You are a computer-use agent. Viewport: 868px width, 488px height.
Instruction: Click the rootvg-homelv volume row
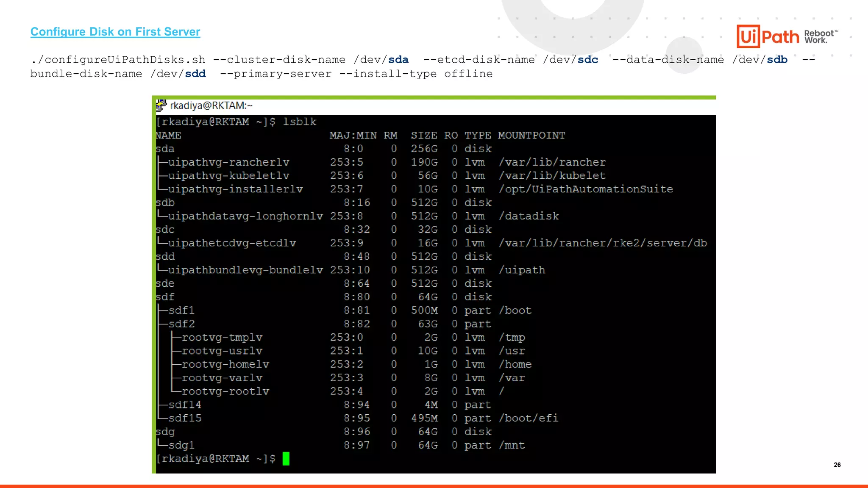[225, 364]
